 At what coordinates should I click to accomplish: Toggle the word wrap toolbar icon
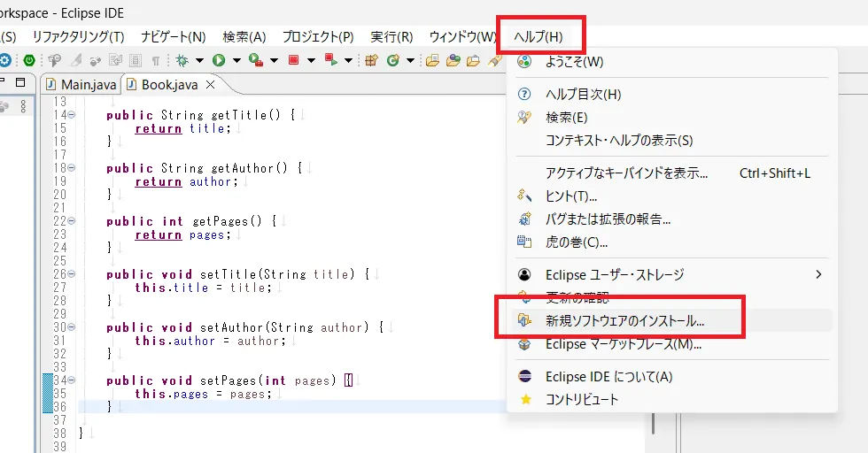click(116, 60)
